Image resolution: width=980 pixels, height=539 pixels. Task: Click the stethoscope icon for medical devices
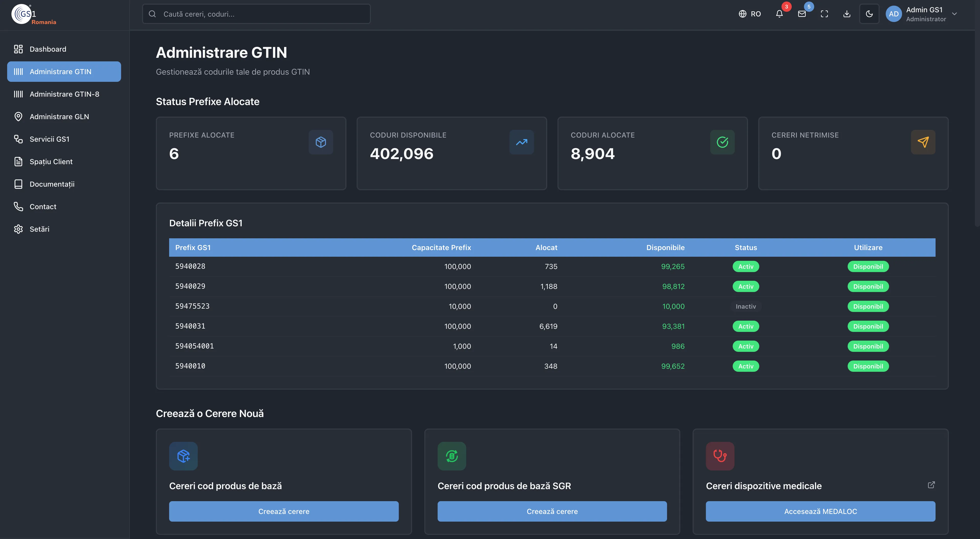click(720, 456)
